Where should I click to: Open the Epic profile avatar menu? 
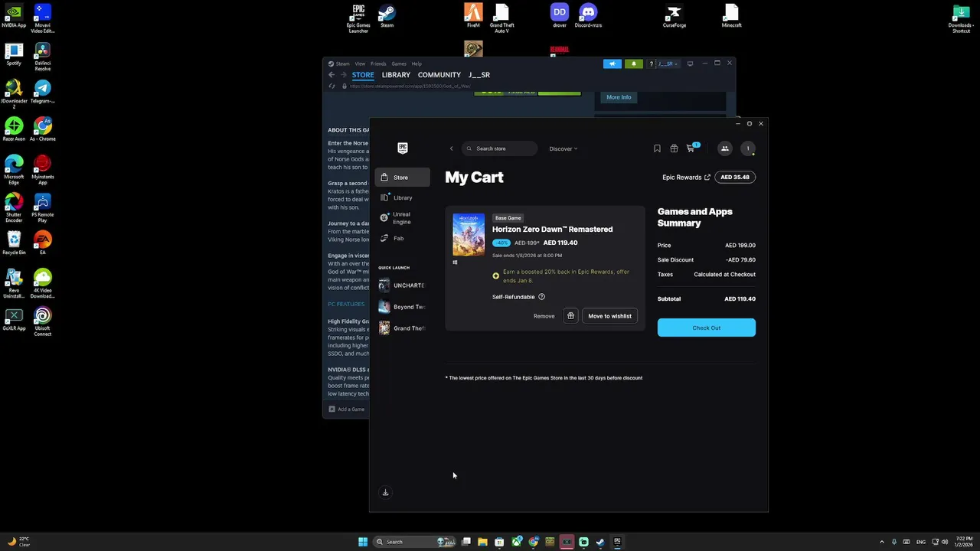(748, 148)
